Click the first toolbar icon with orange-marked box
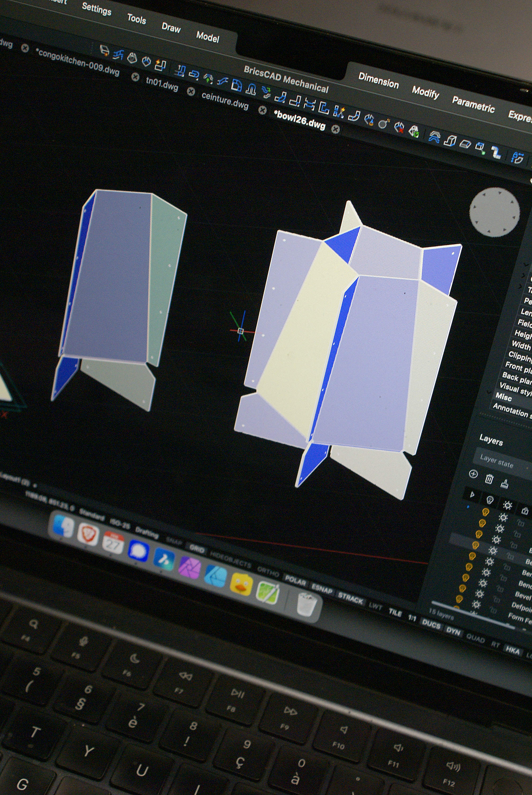This screenshot has width=532, height=795. tap(105, 51)
